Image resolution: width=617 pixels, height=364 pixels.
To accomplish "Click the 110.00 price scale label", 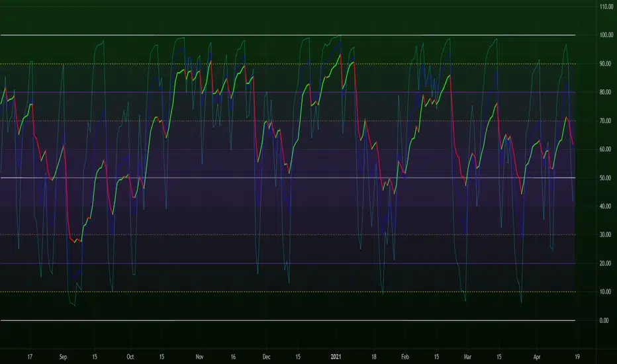I will tap(606, 7).
